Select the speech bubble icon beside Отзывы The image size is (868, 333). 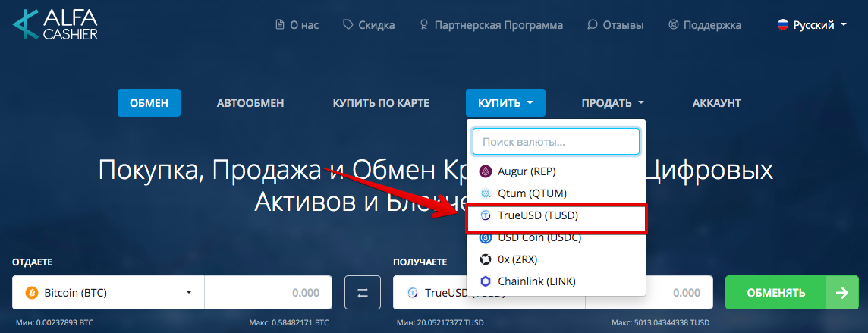593,25
